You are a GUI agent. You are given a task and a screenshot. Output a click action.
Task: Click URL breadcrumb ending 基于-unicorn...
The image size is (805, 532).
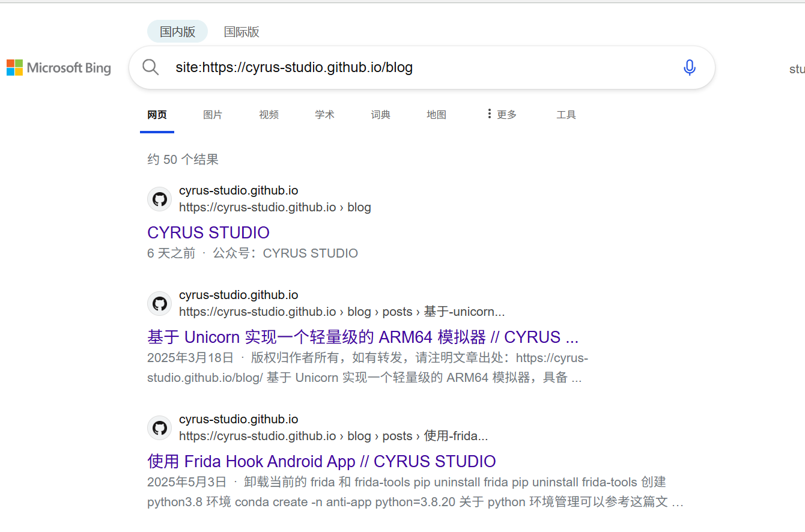tap(342, 312)
